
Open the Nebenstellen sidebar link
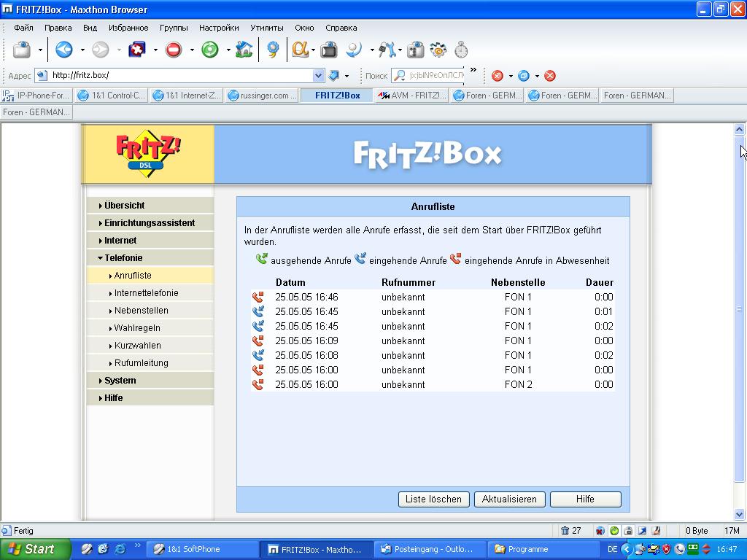point(141,311)
